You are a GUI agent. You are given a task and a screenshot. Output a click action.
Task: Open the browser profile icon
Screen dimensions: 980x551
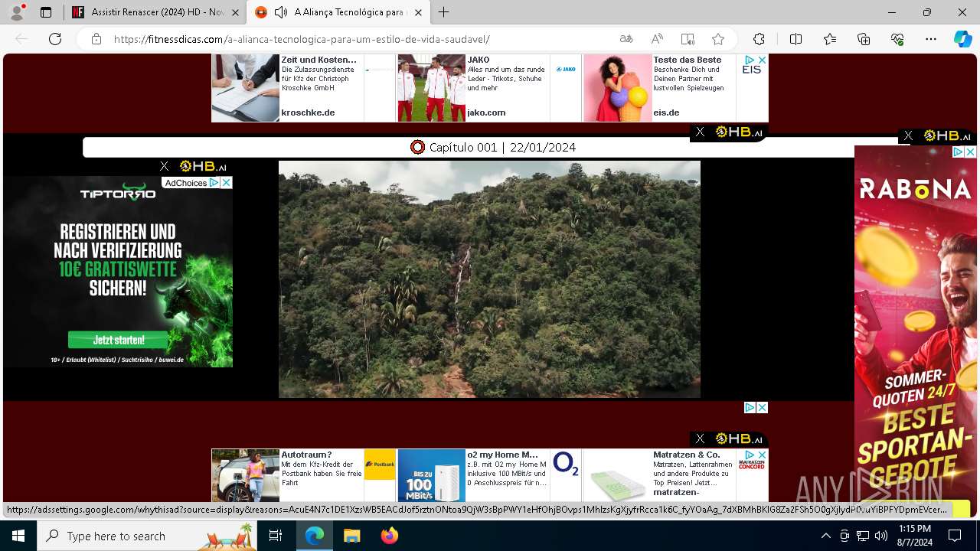(17, 12)
